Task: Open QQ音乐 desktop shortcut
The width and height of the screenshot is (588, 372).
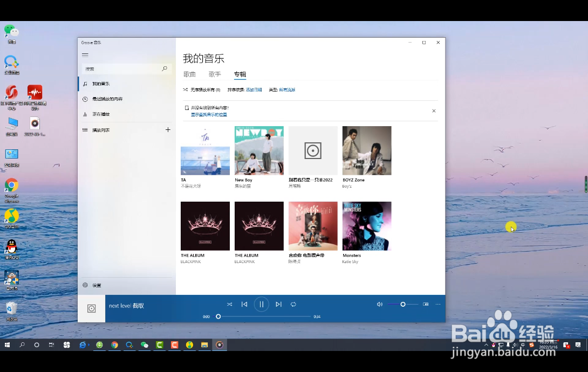Action: click(12, 219)
